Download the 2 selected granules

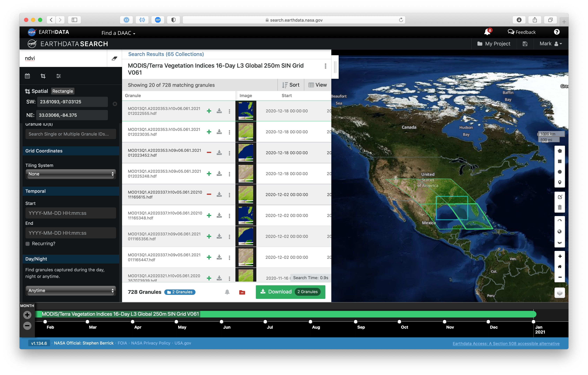point(290,292)
